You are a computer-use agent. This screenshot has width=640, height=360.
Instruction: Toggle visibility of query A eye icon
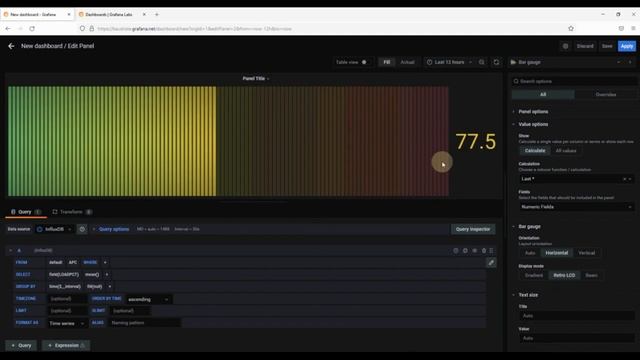pyautogui.click(x=475, y=251)
